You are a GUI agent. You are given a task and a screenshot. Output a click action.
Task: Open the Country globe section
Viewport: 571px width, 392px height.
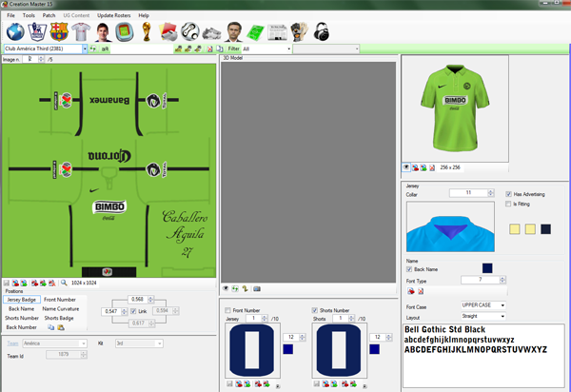click(x=15, y=31)
